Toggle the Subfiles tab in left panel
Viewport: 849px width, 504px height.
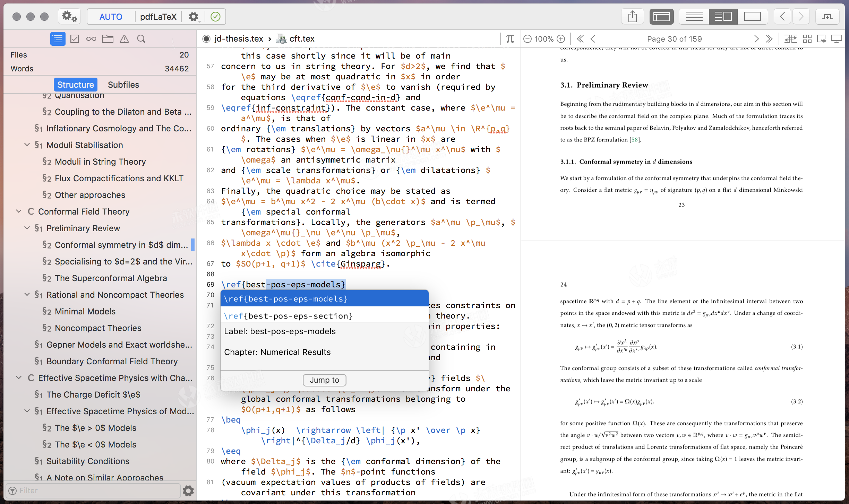tap(123, 84)
